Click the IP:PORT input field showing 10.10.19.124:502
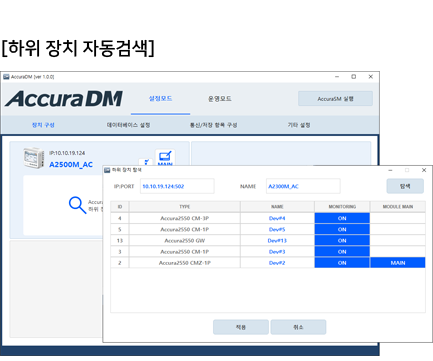The height and width of the screenshot is (361, 433). (177, 186)
